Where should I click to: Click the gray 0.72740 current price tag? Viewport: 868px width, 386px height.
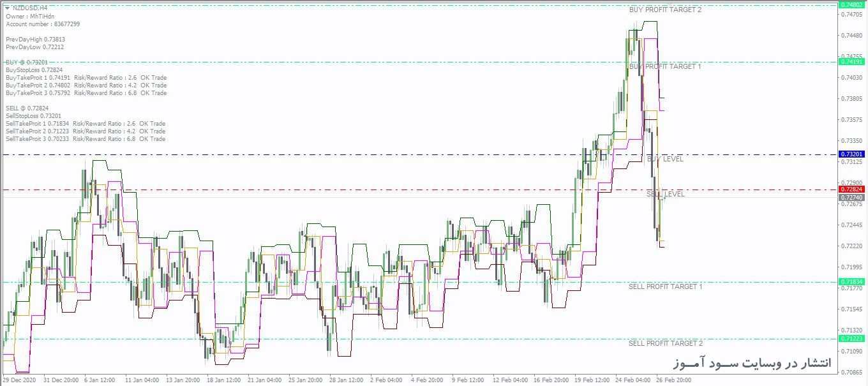coord(852,198)
